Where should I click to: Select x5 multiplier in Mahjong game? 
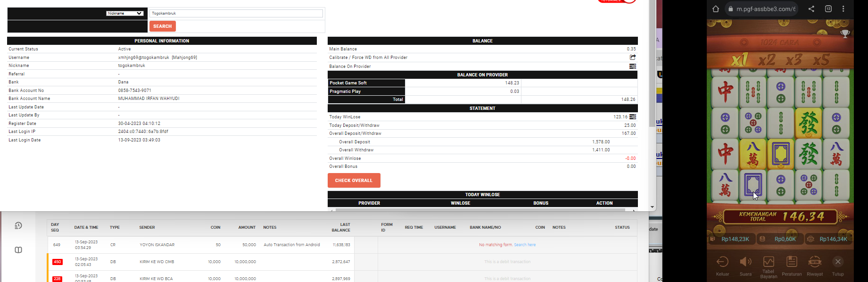[x=821, y=60]
